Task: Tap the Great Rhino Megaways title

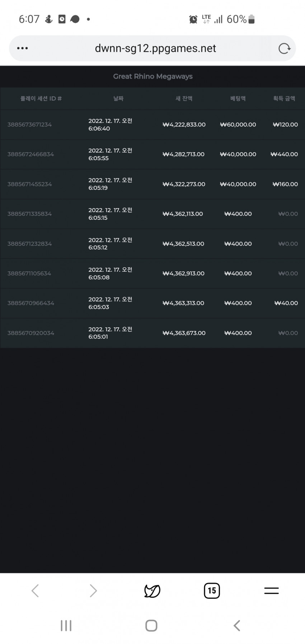Action: point(153,76)
